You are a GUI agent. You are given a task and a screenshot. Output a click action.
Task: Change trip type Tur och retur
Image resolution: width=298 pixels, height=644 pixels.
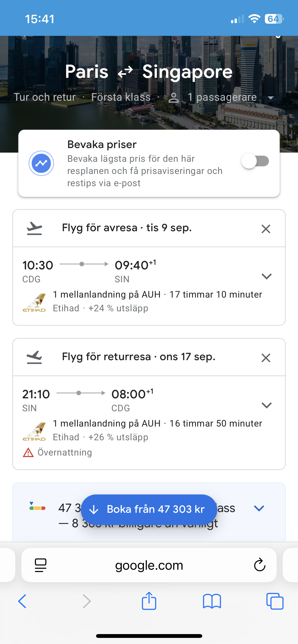click(x=45, y=97)
